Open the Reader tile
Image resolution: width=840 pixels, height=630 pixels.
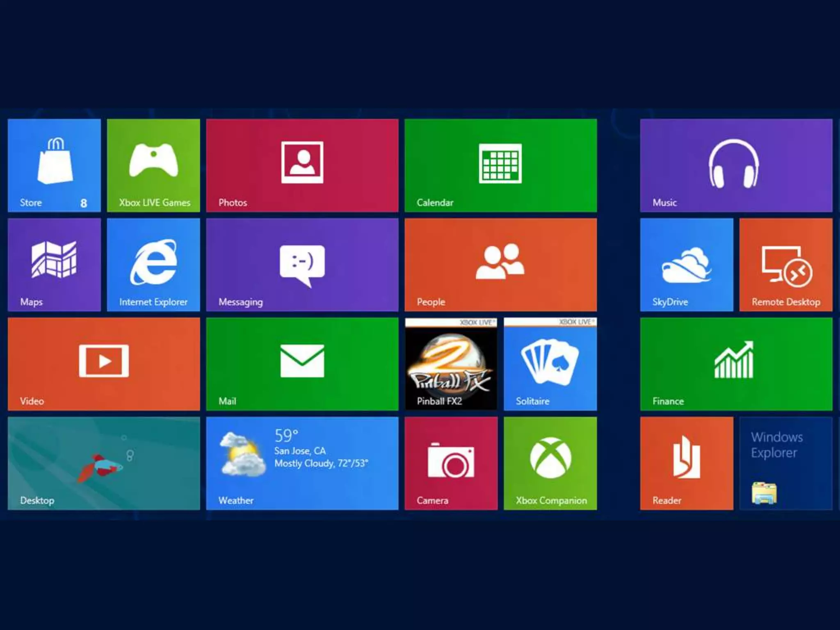pyautogui.click(x=687, y=463)
